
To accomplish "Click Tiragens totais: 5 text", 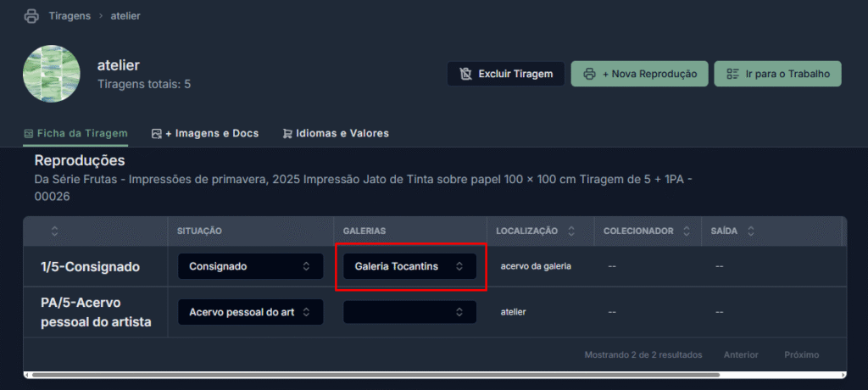I will pos(144,85).
